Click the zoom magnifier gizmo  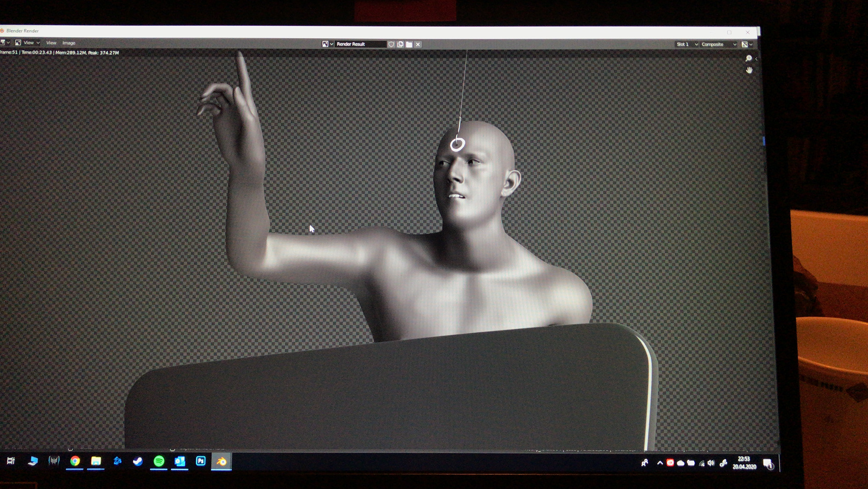[749, 58]
